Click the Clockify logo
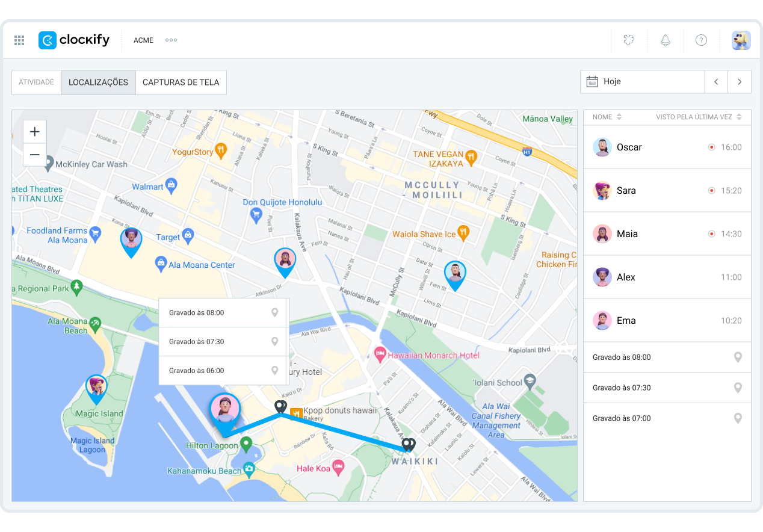763x532 pixels. (74, 40)
